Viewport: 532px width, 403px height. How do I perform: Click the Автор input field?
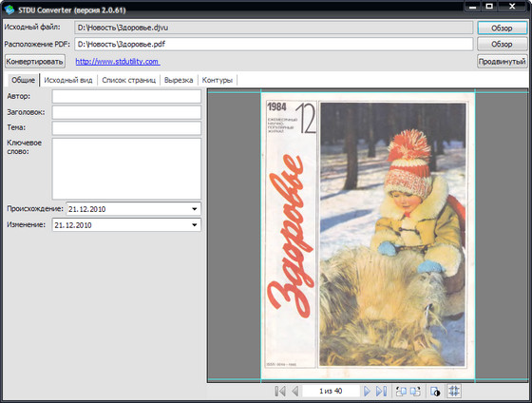pos(126,96)
